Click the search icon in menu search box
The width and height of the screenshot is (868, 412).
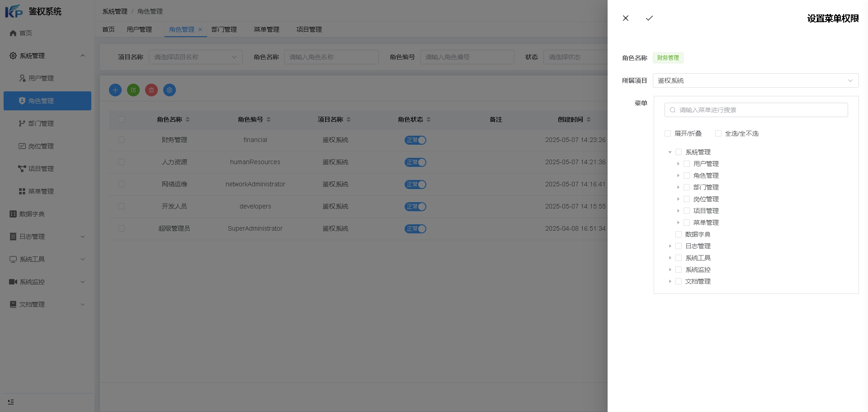(673, 110)
